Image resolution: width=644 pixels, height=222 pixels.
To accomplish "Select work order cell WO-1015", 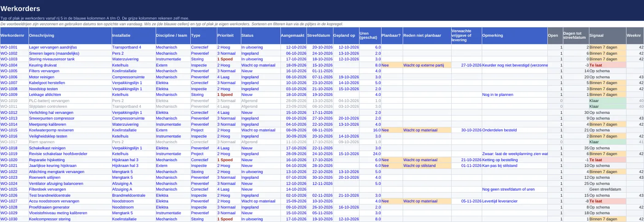I will (x=14, y=130).
